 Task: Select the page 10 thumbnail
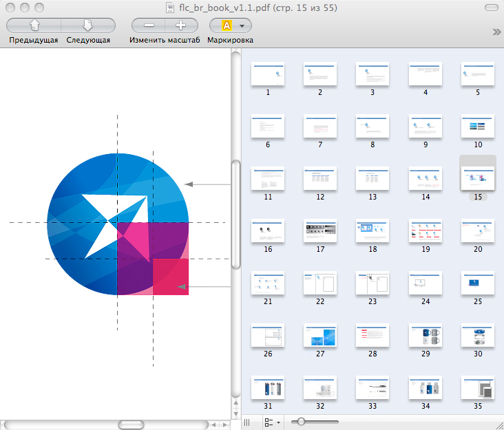pos(477,126)
